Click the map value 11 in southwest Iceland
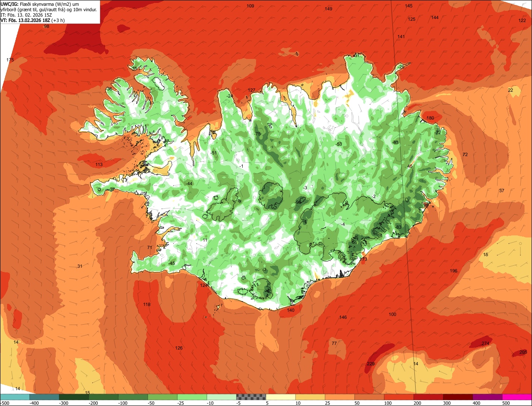 pos(205,240)
